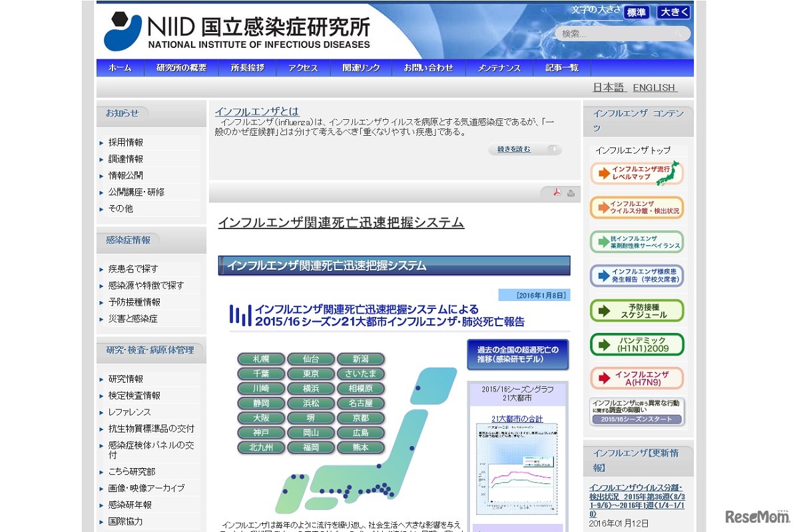
Task: Open レファレンス in the sidebar
Action: (129, 412)
